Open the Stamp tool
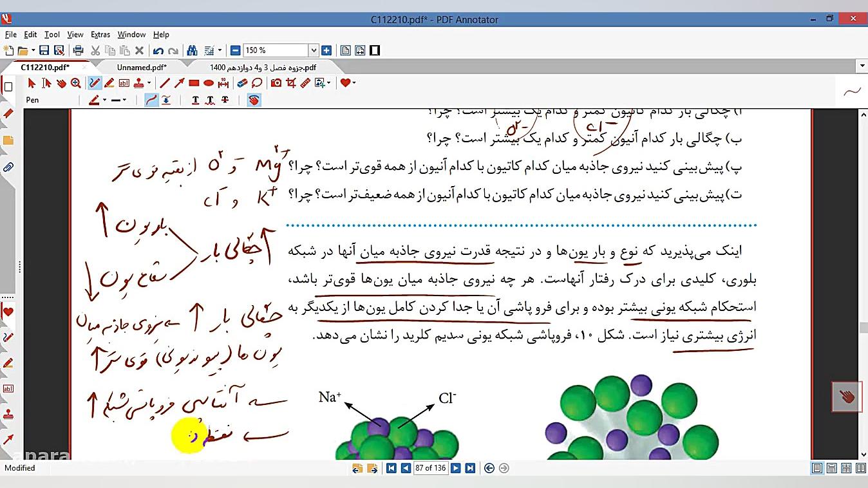 (x=139, y=82)
